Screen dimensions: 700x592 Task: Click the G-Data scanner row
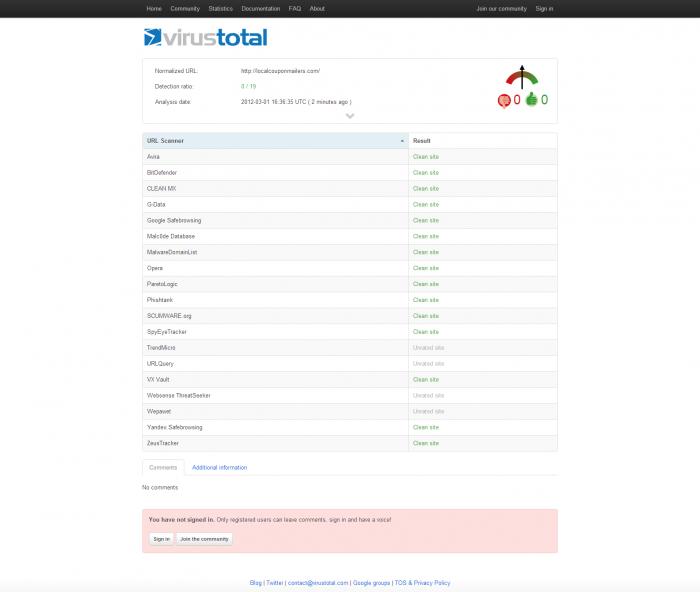point(350,204)
